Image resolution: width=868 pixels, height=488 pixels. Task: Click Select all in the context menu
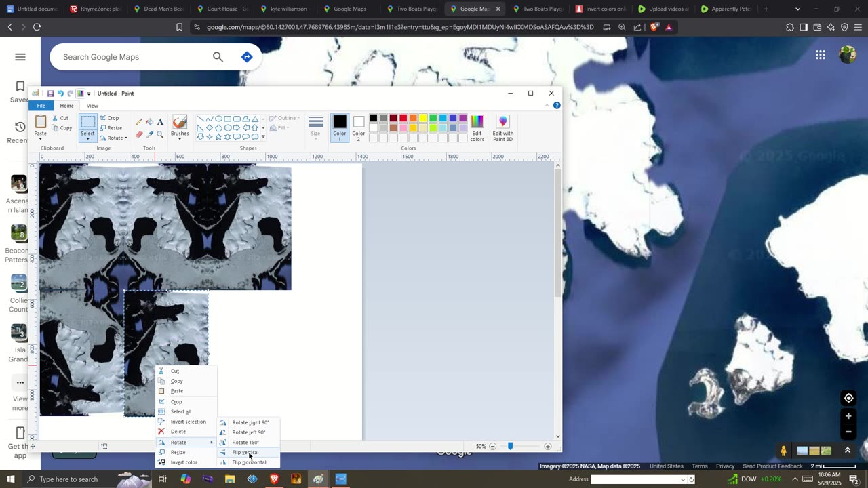[186, 411]
